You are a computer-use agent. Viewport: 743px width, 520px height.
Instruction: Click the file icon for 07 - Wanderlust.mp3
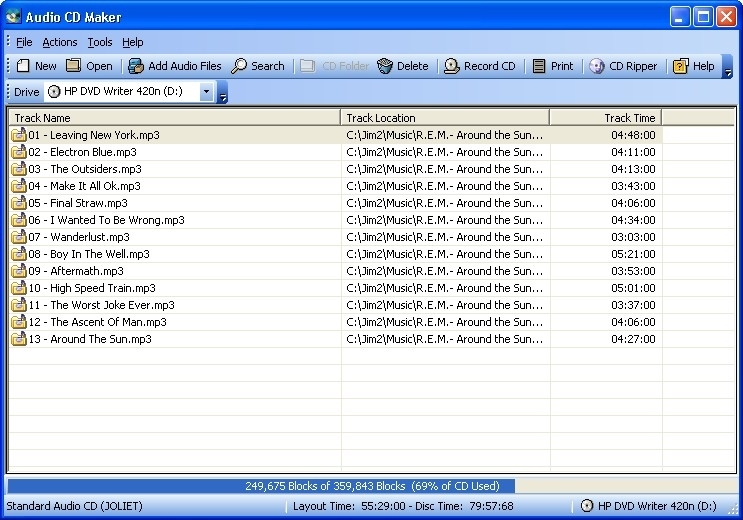pos(18,237)
